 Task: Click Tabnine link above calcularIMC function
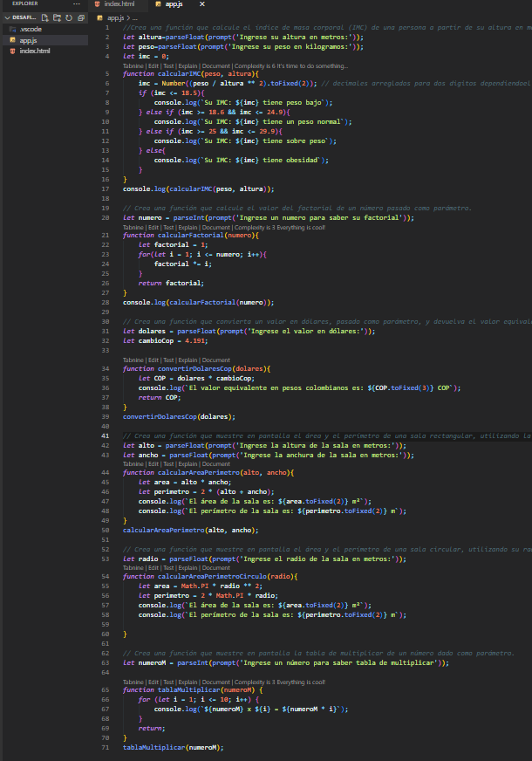[133, 66]
